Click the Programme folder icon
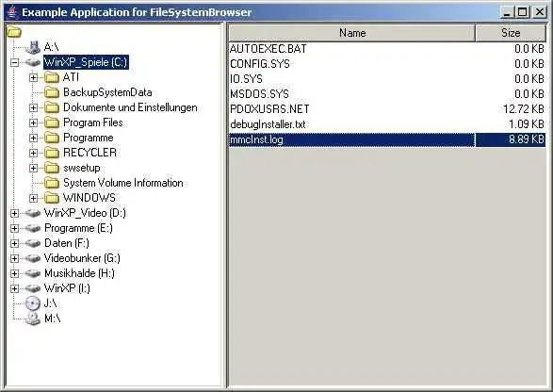This screenshot has height=392, width=553. coord(52,138)
